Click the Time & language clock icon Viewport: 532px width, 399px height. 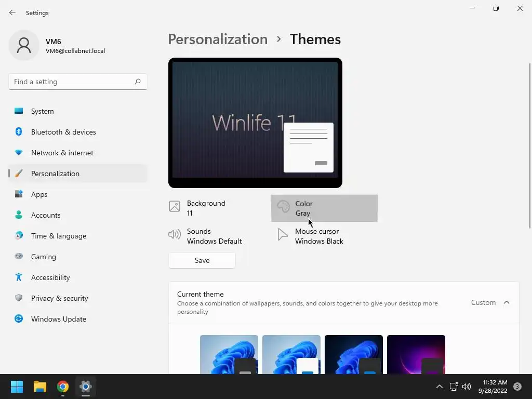coord(19,235)
